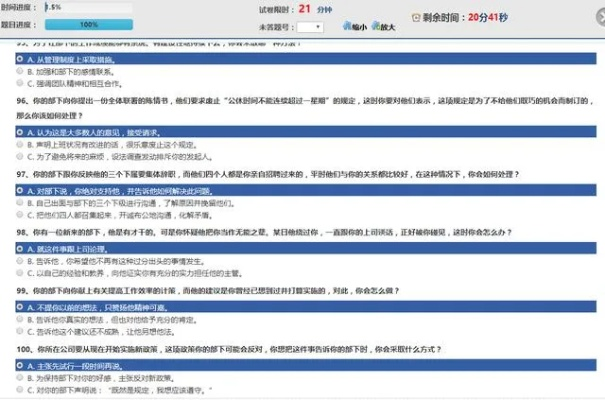The height and width of the screenshot is (400, 605).
Task: Click question 100 text about 实施新政策
Action: (x=229, y=349)
